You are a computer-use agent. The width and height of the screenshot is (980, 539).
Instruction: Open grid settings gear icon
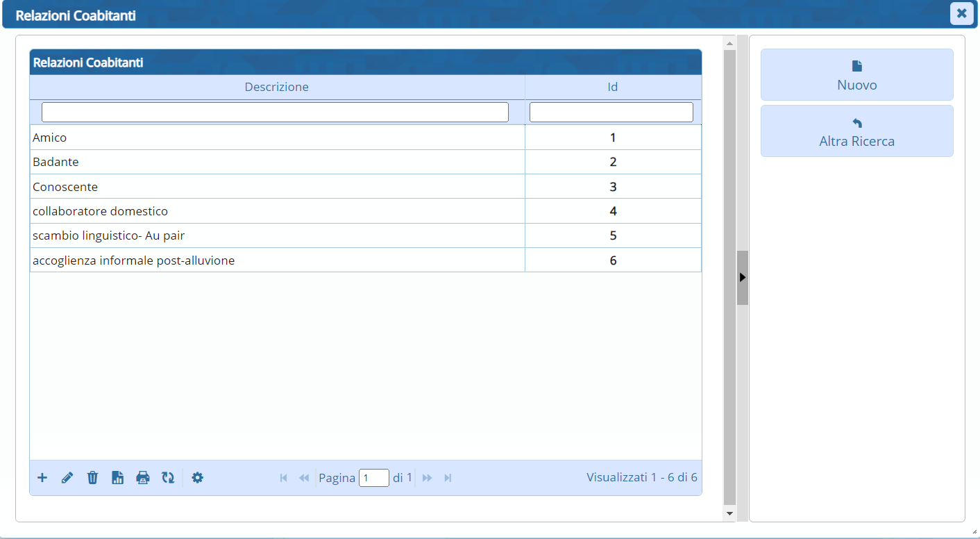(198, 478)
